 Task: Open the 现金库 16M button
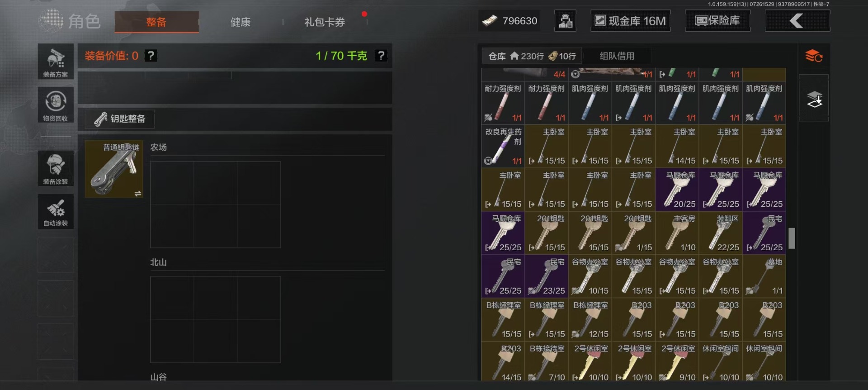point(631,21)
